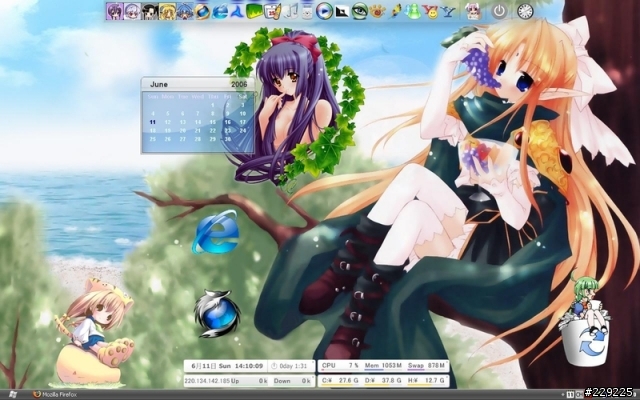Select June 24 in the calendar
This screenshot has height=400, width=640.
coord(243,131)
